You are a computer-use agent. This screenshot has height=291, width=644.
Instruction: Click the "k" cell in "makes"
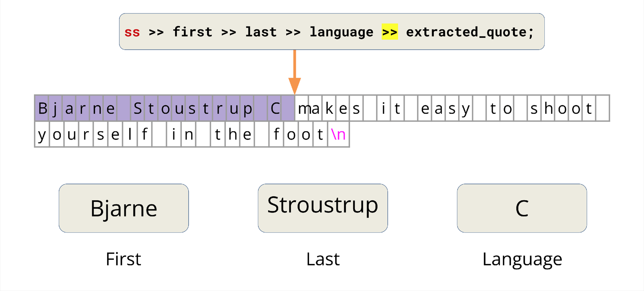pyautogui.click(x=329, y=109)
